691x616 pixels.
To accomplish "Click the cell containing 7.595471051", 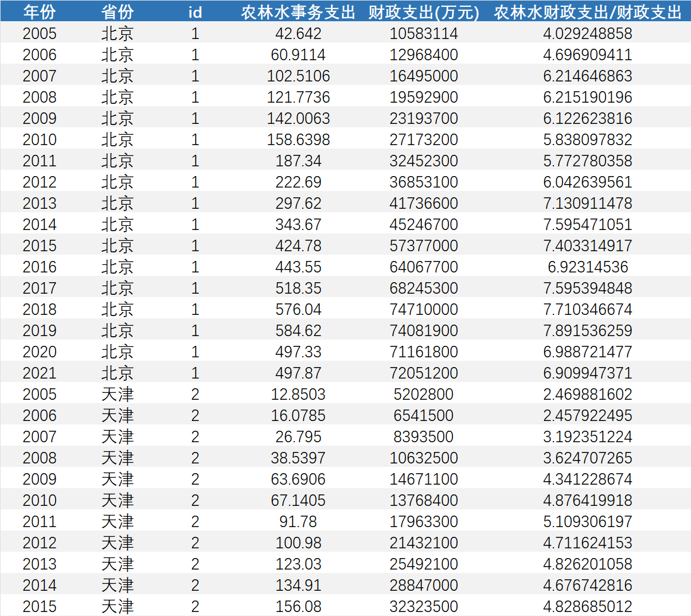I will click(588, 225).
